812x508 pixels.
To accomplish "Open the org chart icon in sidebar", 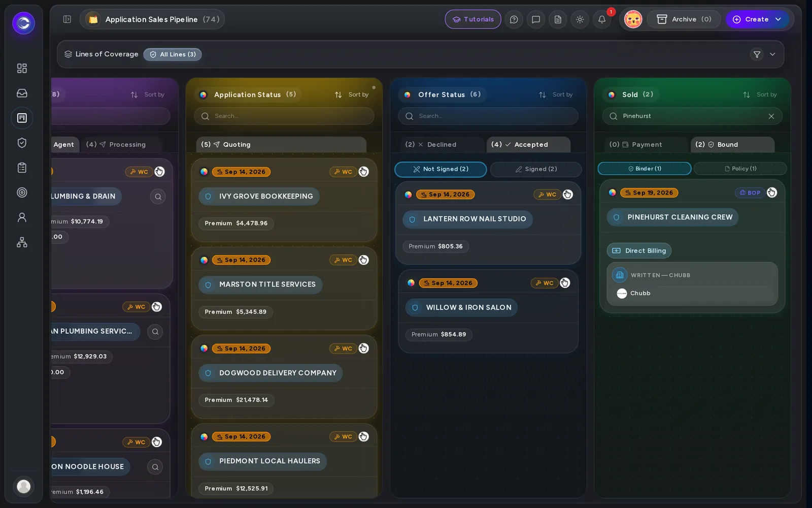I will pyautogui.click(x=22, y=242).
